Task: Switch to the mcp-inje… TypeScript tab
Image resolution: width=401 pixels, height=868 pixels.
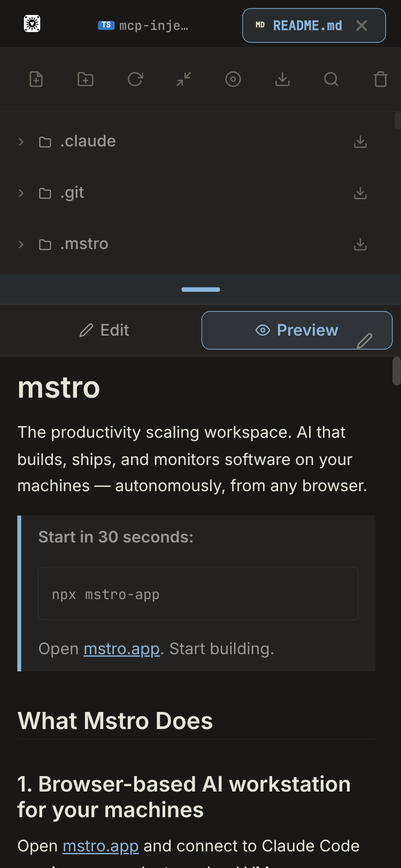Action: [143, 25]
